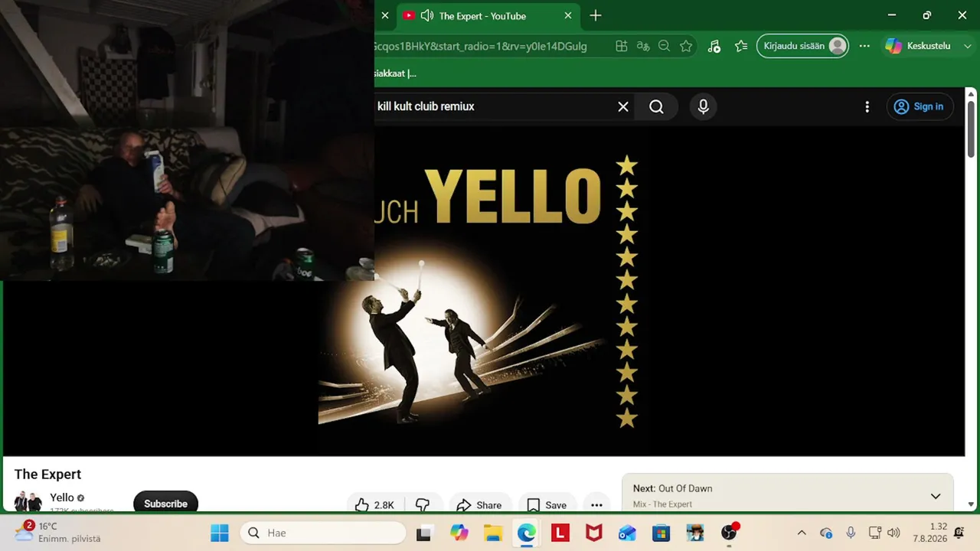
Task: Open Edge's Settings and more menu
Action: coord(864,46)
